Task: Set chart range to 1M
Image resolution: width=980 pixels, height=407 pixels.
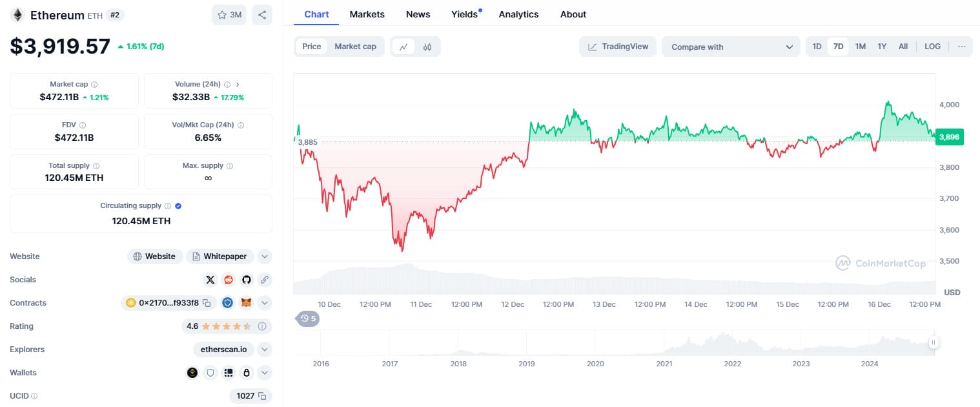Action: 861,47
